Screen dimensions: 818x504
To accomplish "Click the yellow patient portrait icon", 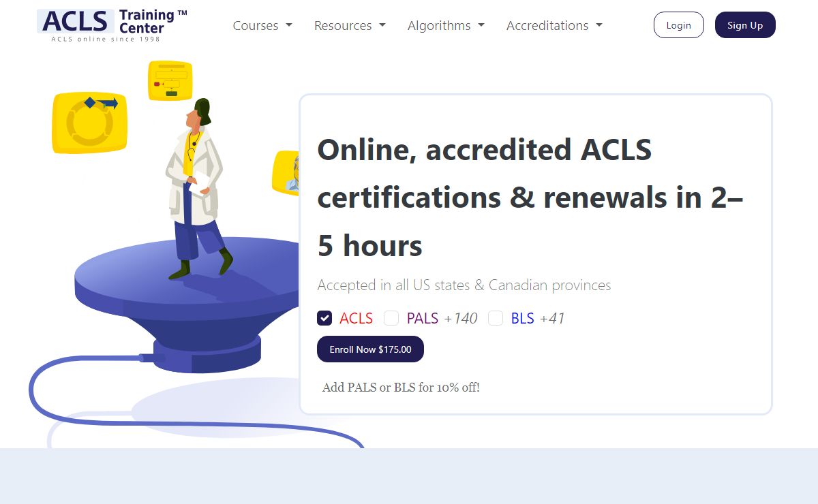I will coord(286,174).
